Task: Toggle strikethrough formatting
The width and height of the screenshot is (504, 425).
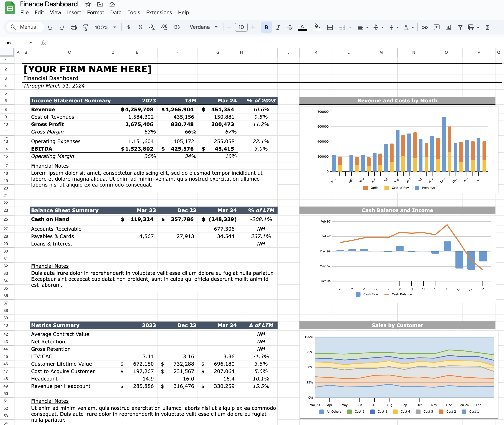Action: (x=290, y=27)
